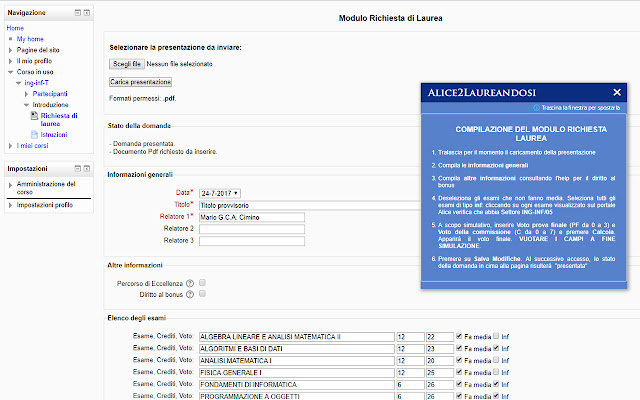
Task: Click 'Domanda presentata' status text
Action: point(142,144)
